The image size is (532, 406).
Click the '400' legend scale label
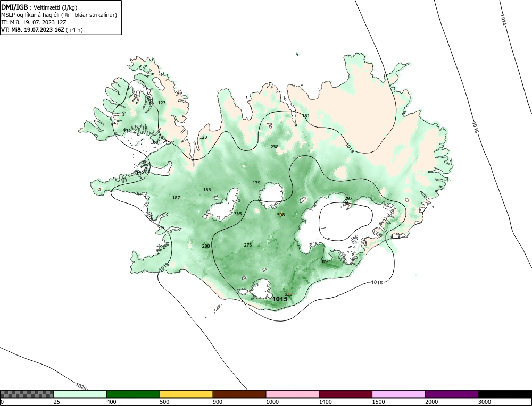coord(111,402)
